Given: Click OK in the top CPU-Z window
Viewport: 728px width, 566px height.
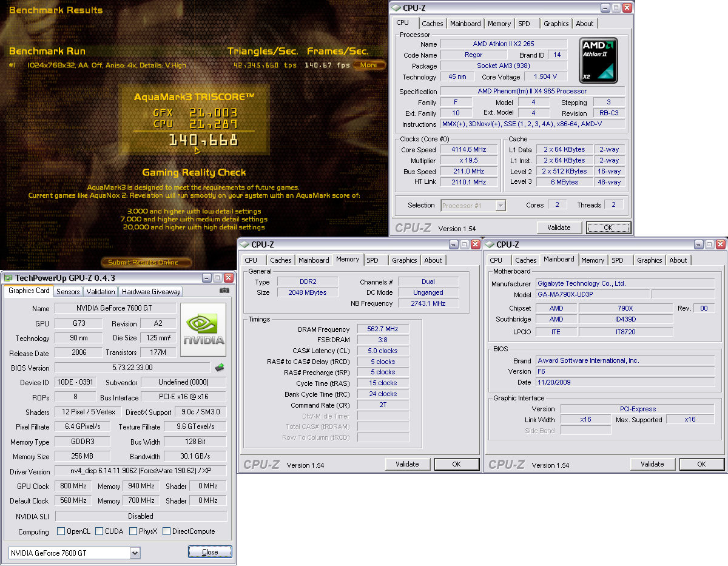Looking at the screenshot, I should 608,227.
